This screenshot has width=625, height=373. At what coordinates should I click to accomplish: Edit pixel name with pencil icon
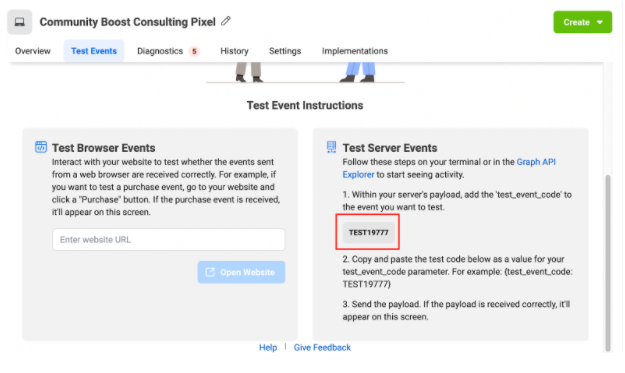click(226, 21)
